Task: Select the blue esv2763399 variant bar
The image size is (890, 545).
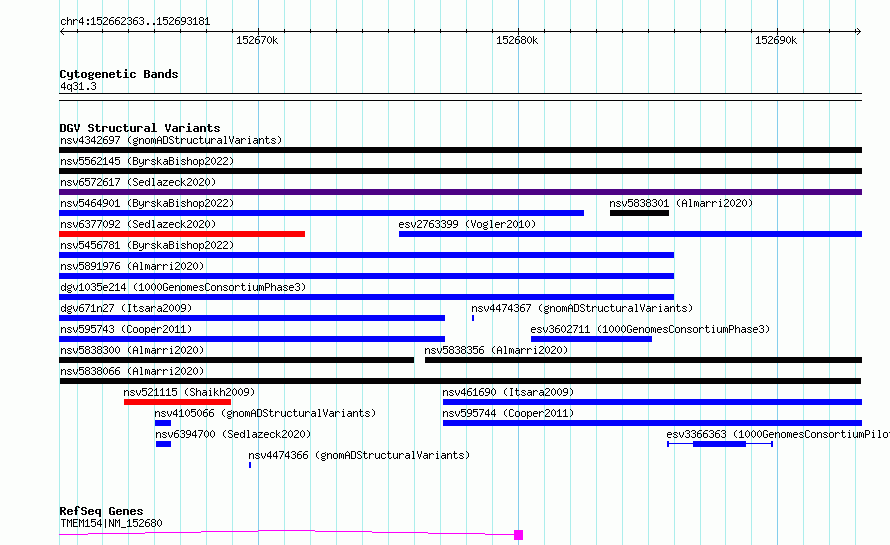Action: pyautogui.click(x=631, y=234)
